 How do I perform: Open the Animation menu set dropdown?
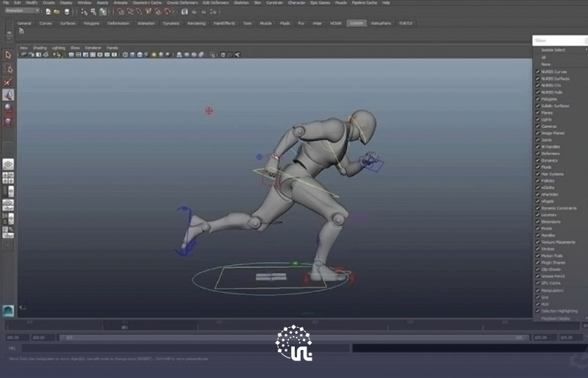coord(22,11)
